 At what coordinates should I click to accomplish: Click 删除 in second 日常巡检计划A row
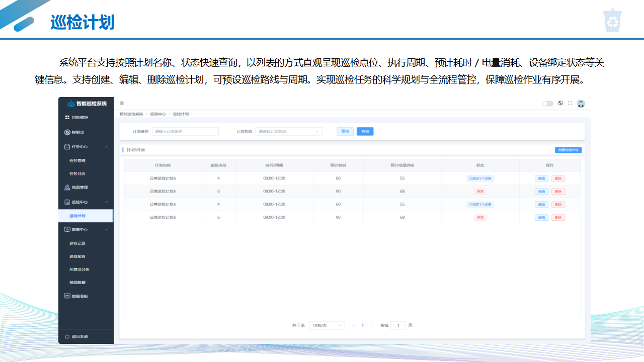558,205
